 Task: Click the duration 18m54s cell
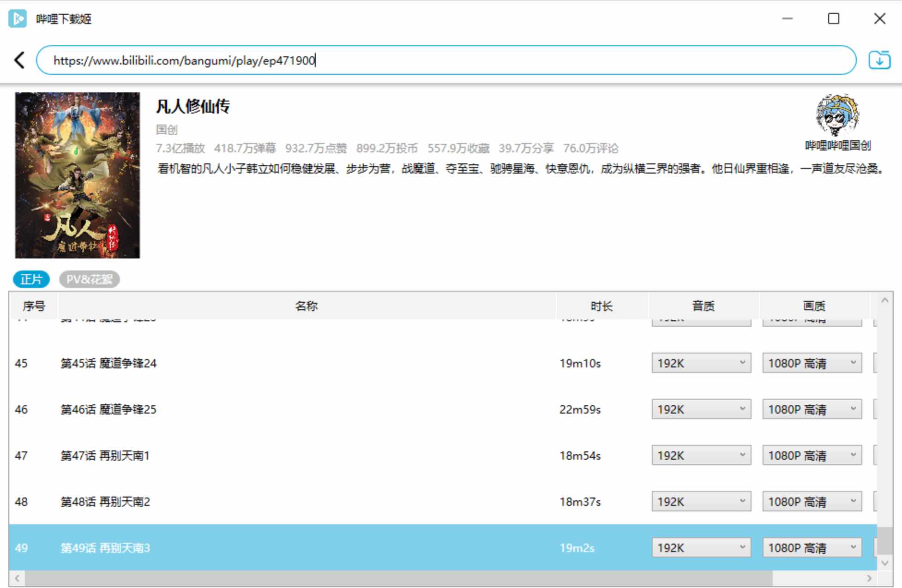pos(580,456)
